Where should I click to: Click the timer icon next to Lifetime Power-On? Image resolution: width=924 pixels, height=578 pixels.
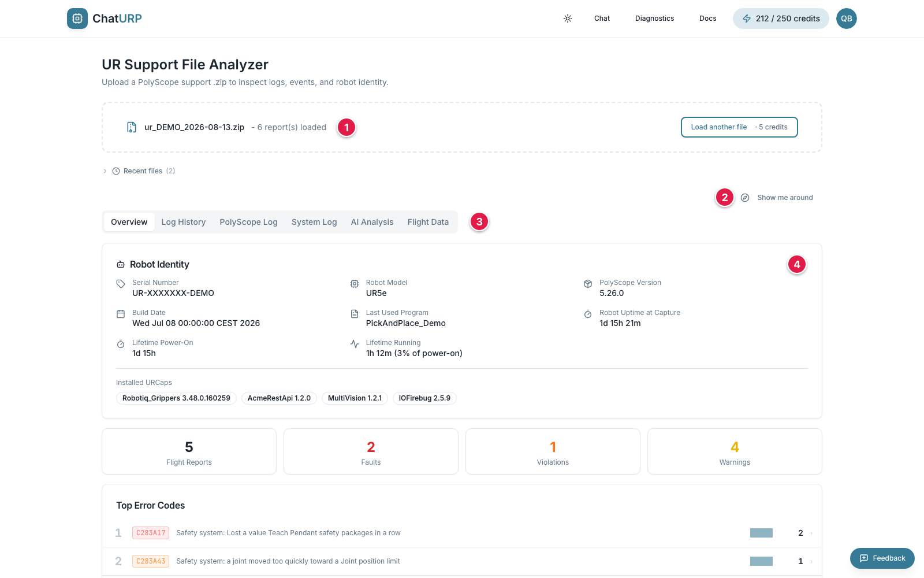click(x=121, y=344)
